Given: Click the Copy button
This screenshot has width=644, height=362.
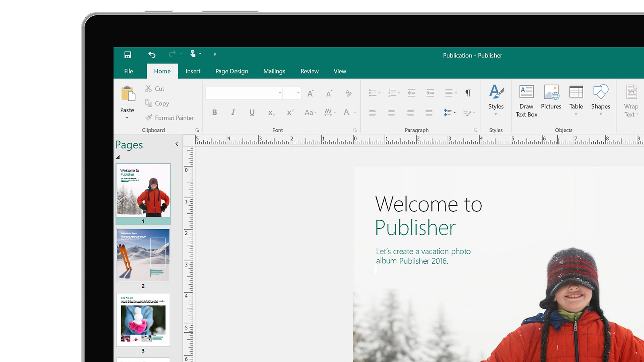Looking at the screenshot, I should (x=157, y=103).
